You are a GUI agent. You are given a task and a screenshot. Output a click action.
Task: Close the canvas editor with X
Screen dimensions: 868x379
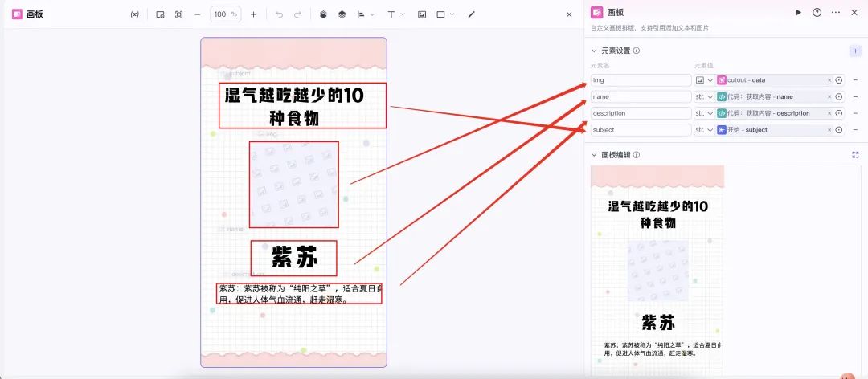[569, 14]
